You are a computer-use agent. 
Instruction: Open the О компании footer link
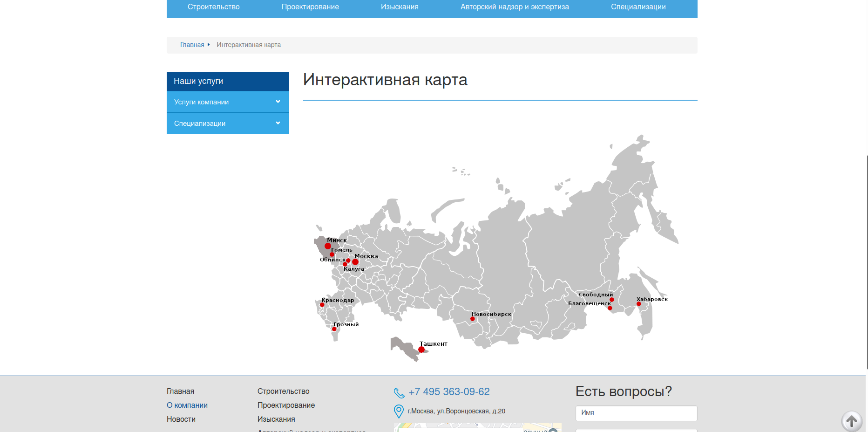tap(187, 405)
